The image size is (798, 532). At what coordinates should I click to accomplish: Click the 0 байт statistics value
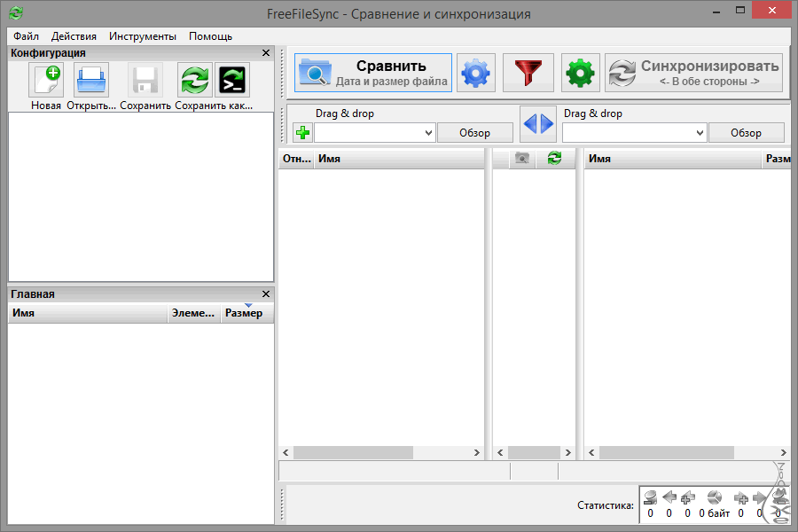click(715, 513)
